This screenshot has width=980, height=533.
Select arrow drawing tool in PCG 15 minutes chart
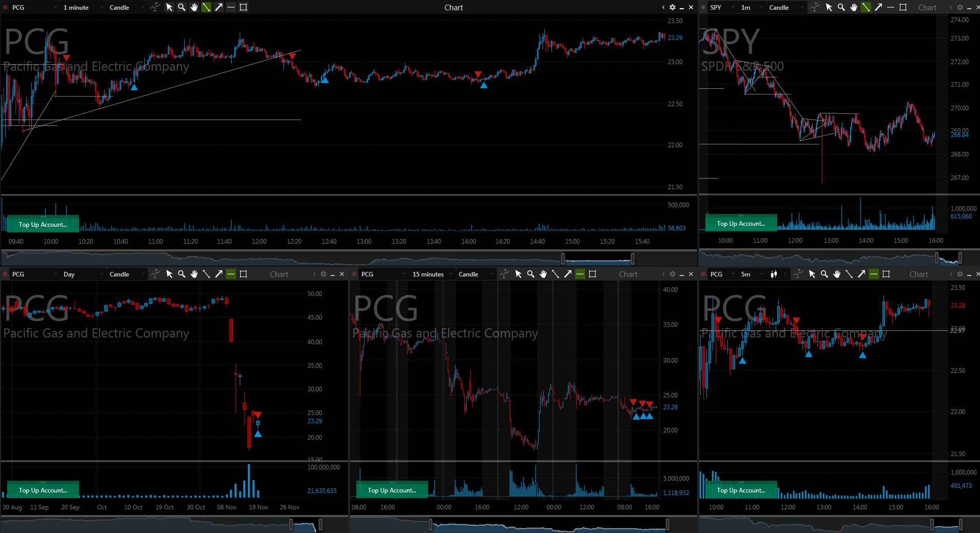click(x=568, y=274)
